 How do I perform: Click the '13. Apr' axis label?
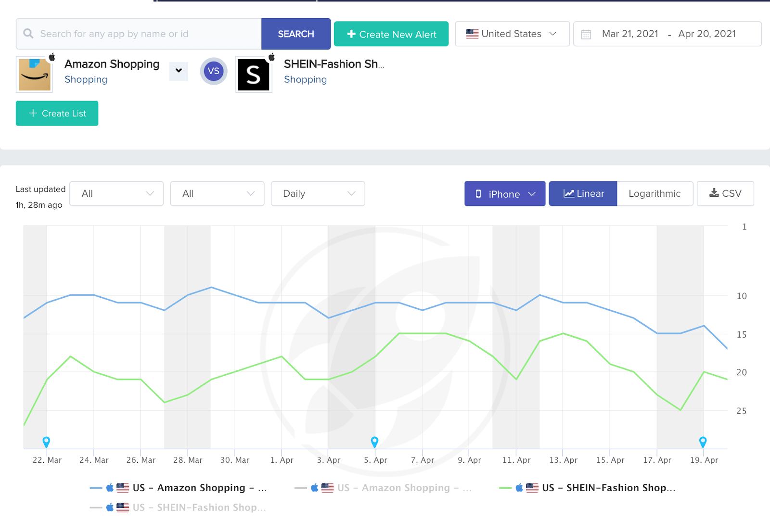564,460
